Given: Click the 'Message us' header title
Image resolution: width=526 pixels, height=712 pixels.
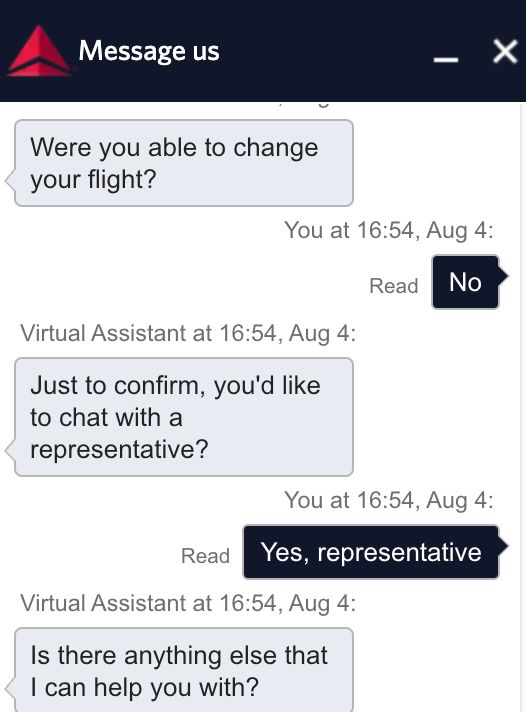Looking at the screenshot, I should [149, 51].
